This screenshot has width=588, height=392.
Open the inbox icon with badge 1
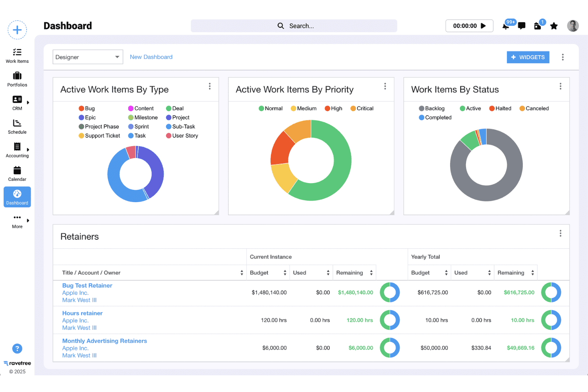tap(538, 26)
